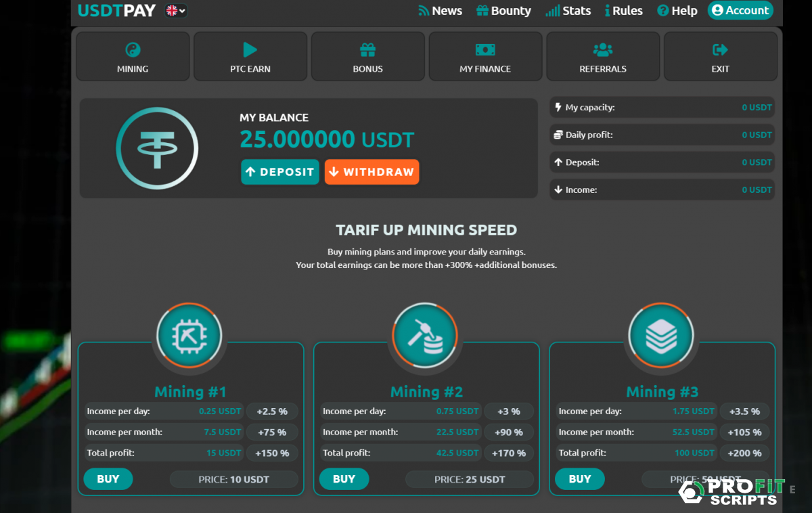
Task: Click the My Finance money icon
Action: (x=485, y=49)
